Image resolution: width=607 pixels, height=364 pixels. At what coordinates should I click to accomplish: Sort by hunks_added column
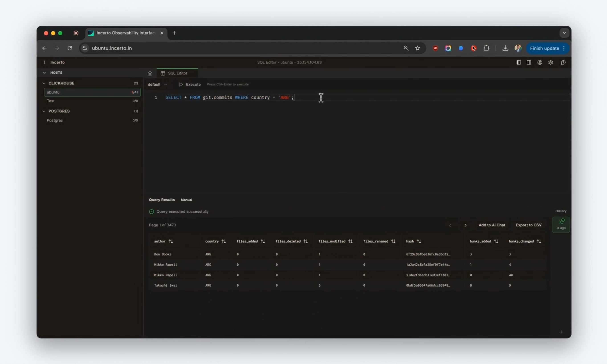496,241
